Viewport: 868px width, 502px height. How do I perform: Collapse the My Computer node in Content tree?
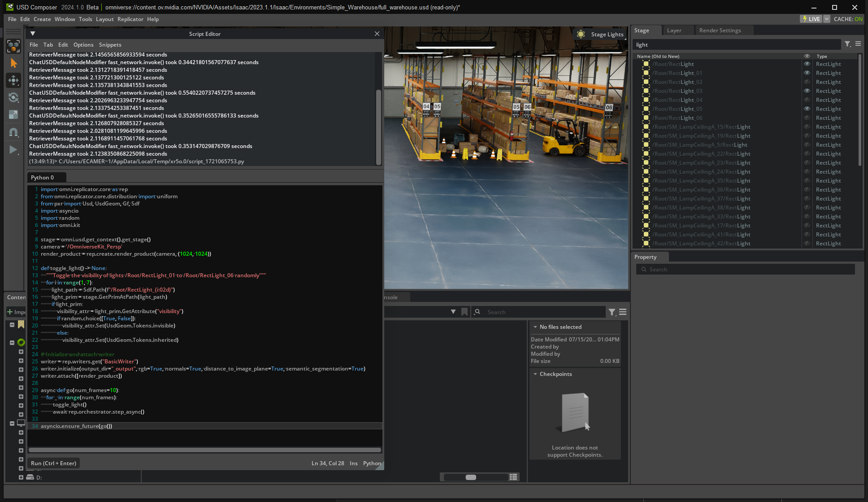pyautogui.click(x=12, y=423)
